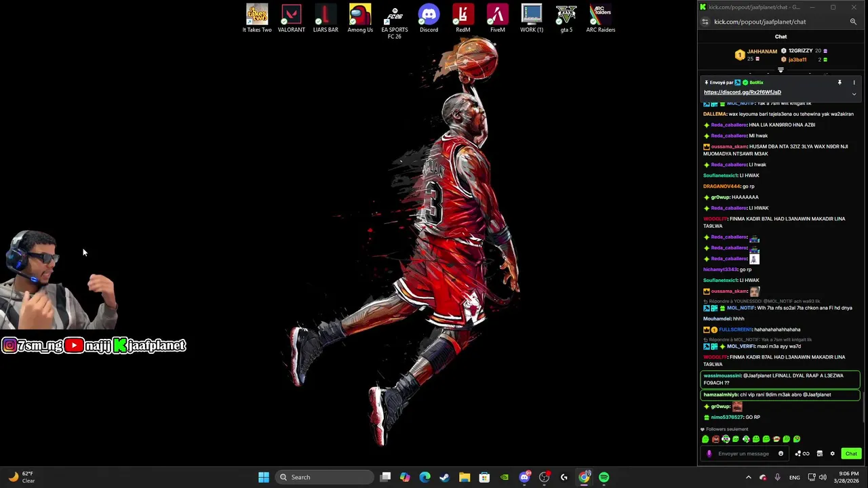Select the WORK (1) desktop shortcut
The width and height of the screenshot is (868, 488).
532,19
